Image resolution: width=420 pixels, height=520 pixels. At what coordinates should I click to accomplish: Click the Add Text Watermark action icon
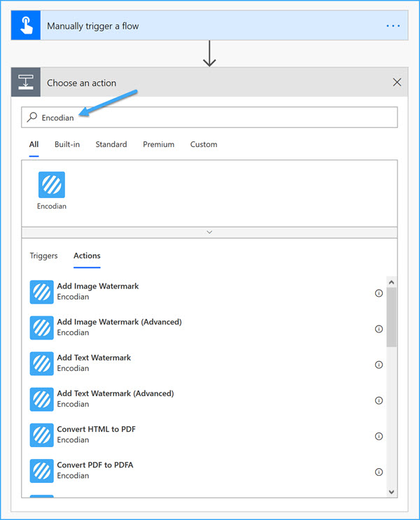41,363
